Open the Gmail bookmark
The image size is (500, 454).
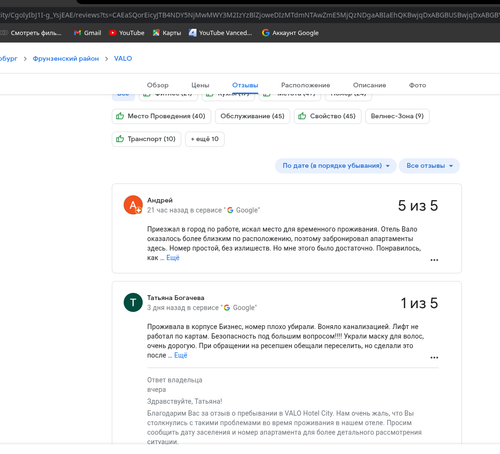tap(87, 33)
